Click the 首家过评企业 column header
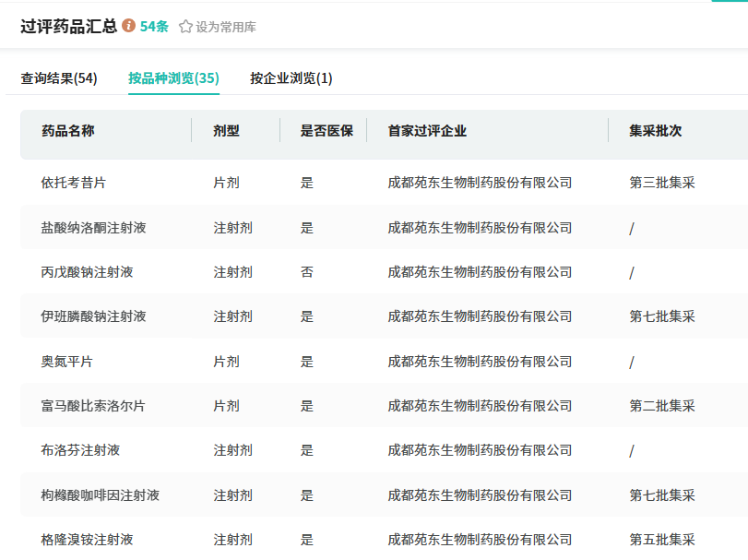 click(x=427, y=131)
